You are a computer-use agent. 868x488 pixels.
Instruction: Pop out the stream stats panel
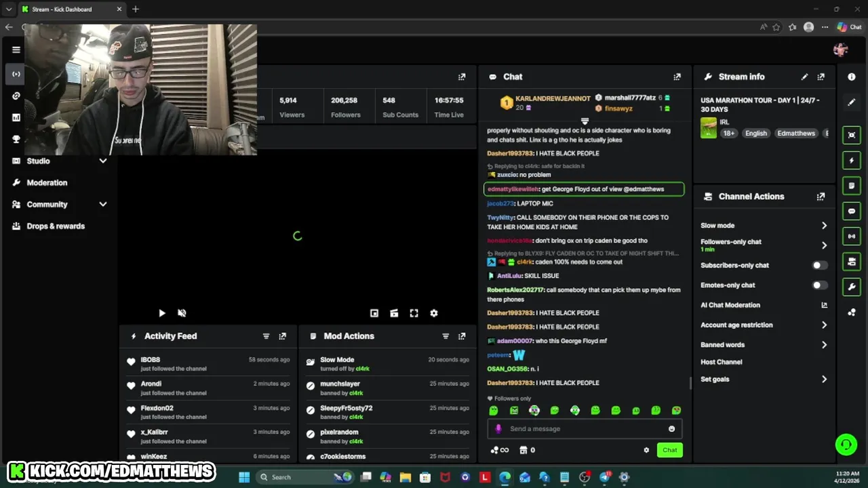(462, 77)
